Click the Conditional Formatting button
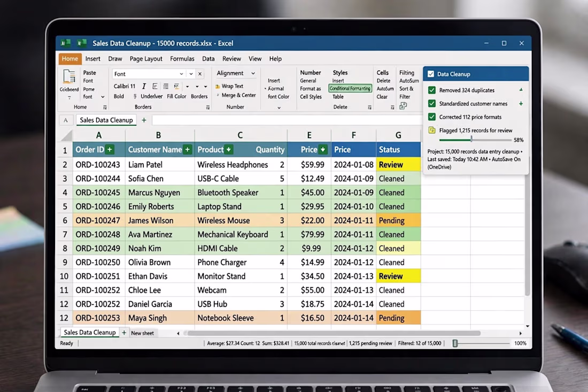The image size is (588, 392). (350, 89)
